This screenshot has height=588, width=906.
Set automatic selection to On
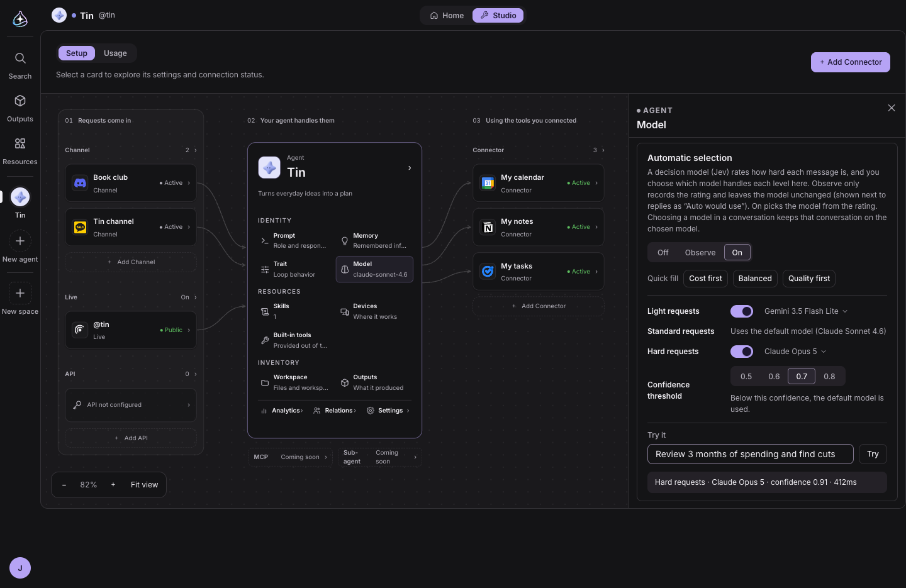[x=737, y=253]
